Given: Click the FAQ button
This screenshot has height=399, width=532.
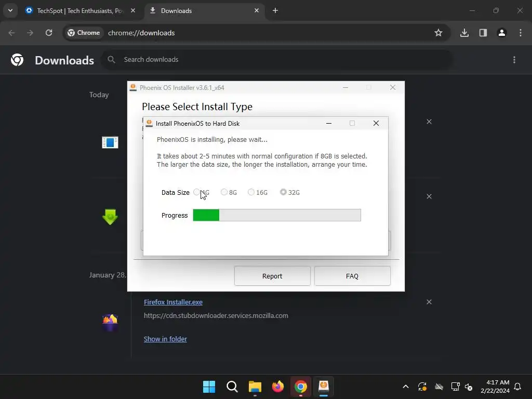Looking at the screenshot, I should click(x=352, y=276).
